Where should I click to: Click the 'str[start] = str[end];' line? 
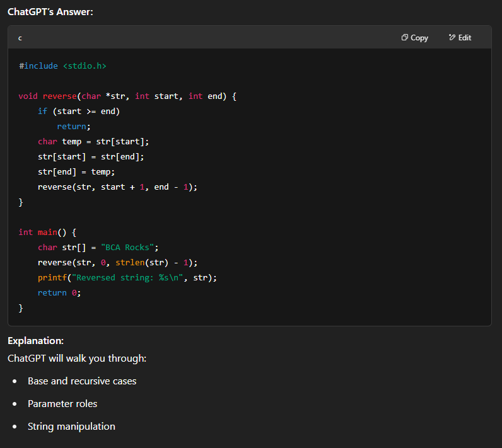[x=91, y=157]
